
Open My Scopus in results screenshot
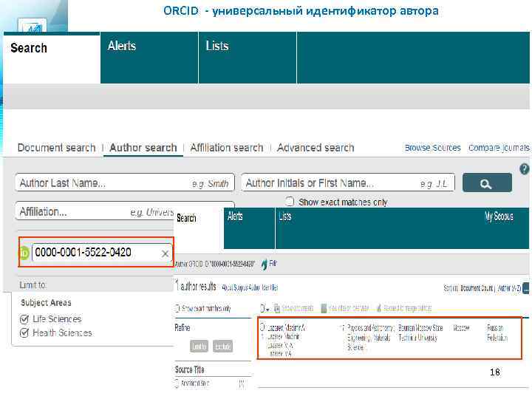[499, 216]
